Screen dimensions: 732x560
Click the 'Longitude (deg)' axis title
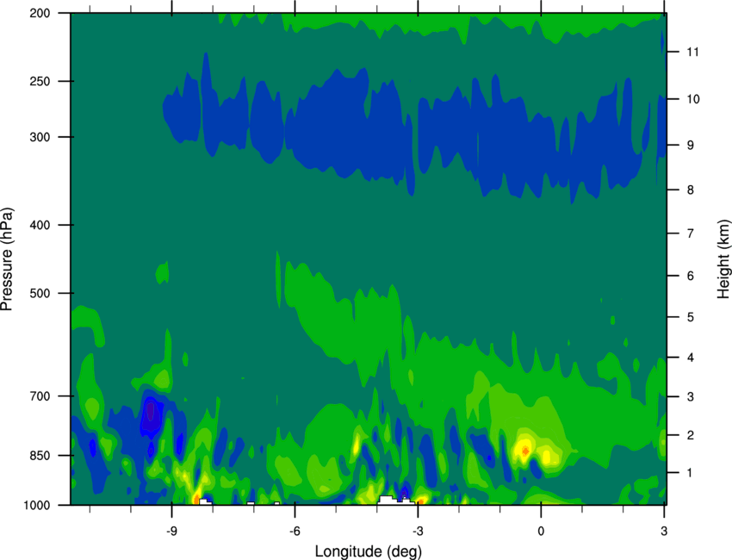369,551
